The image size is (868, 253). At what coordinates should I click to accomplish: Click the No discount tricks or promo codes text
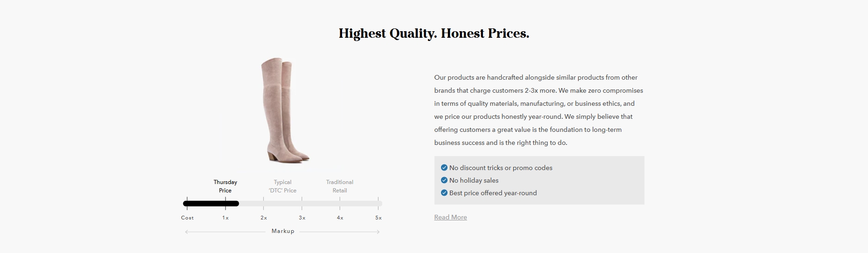point(501,168)
